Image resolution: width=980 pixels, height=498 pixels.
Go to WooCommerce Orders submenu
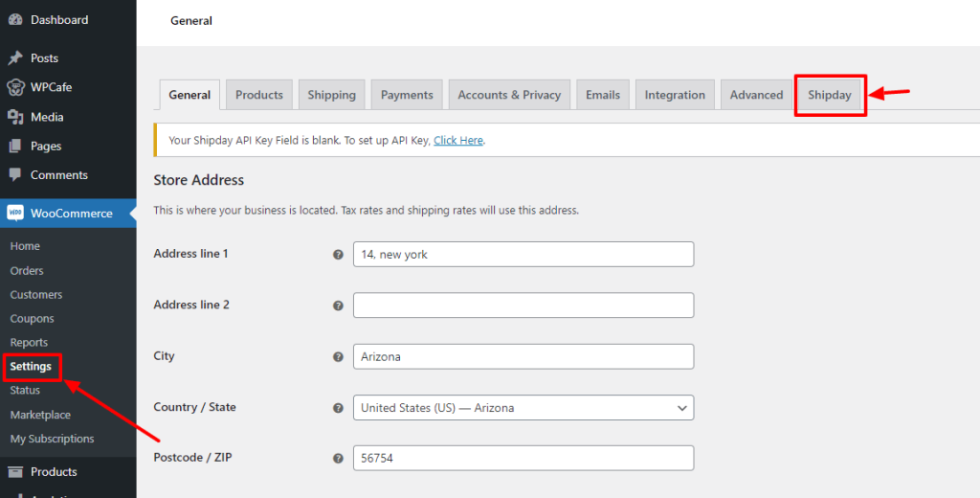(x=27, y=271)
